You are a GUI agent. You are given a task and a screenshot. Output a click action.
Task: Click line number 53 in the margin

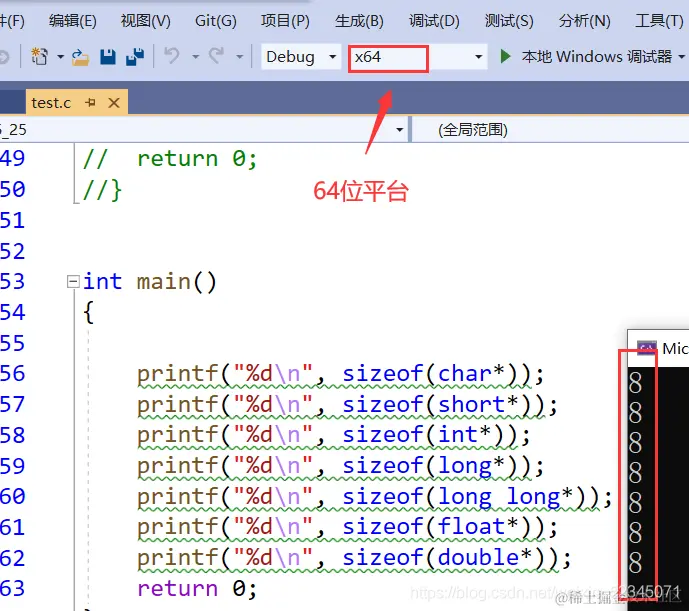[x=13, y=282]
